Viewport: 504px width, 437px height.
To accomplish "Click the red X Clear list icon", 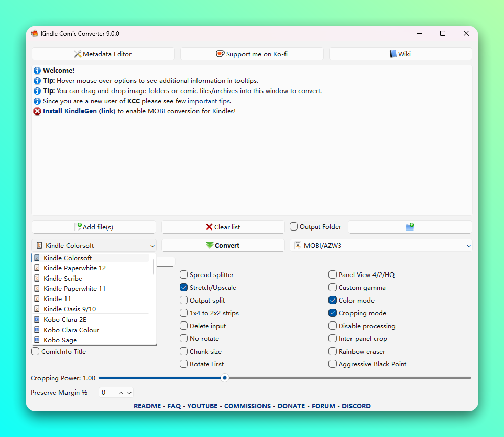I will pyautogui.click(x=209, y=227).
